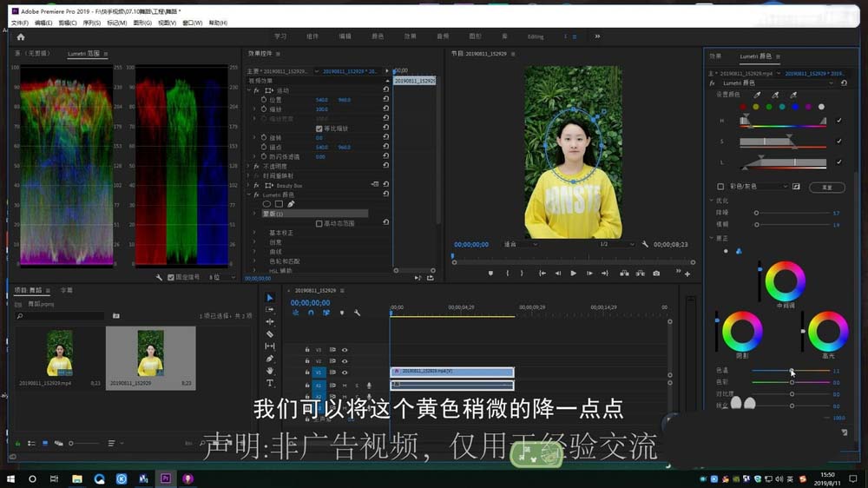Screen dimensions: 868x488
Task: Select the Slip tool
Action: click(x=270, y=346)
